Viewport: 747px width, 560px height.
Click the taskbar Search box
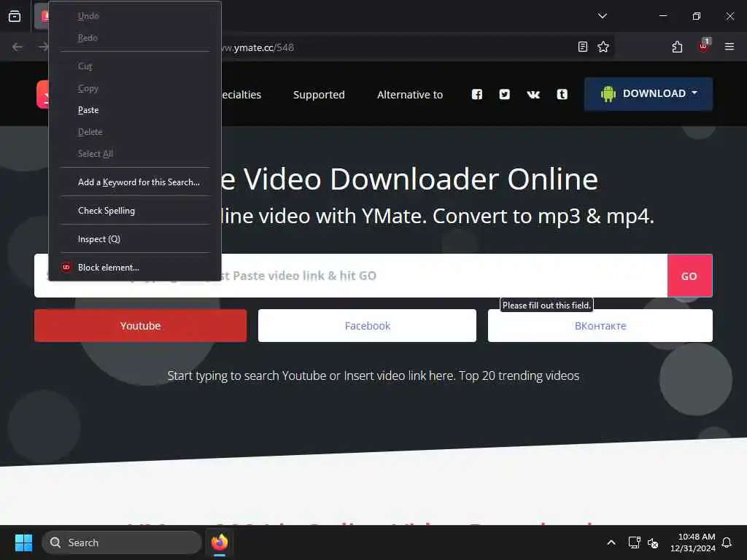tap(122, 542)
